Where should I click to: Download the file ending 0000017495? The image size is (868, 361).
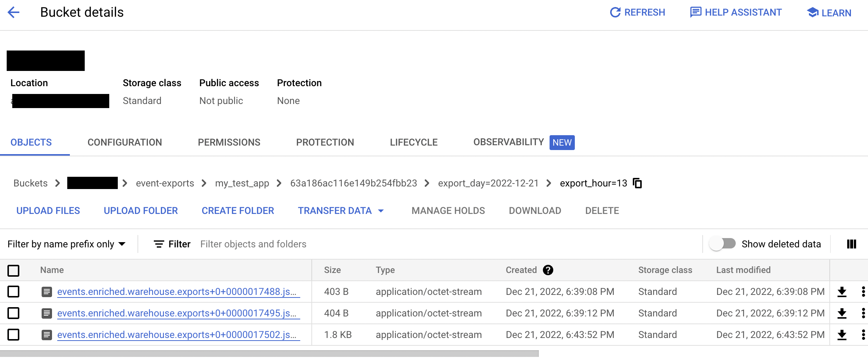point(842,313)
